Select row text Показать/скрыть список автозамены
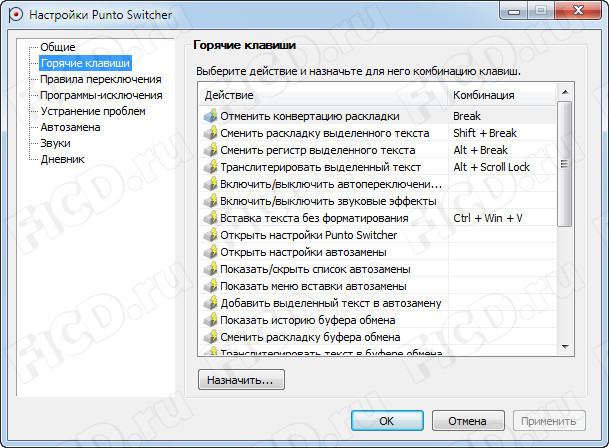 pyautogui.click(x=315, y=269)
